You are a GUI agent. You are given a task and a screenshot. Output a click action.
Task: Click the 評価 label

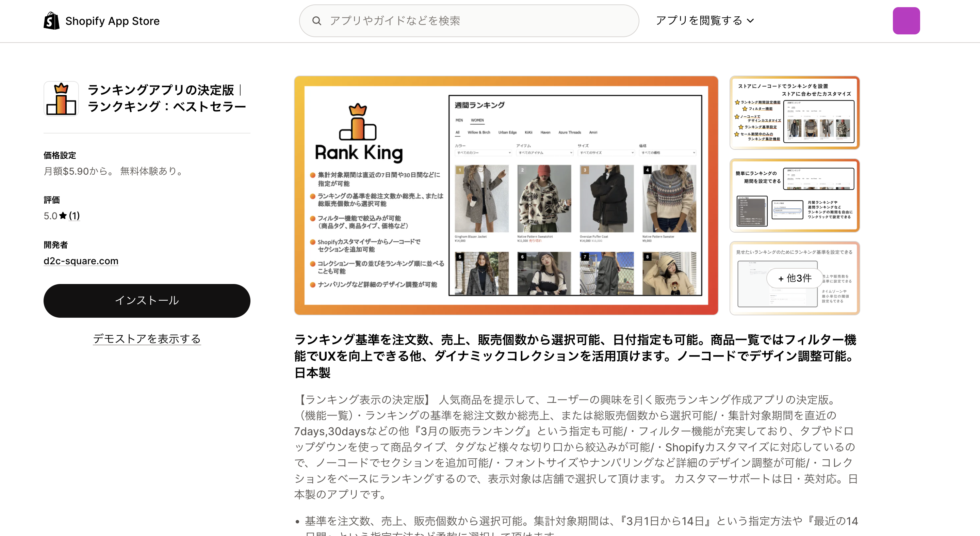tap(52, 200)
